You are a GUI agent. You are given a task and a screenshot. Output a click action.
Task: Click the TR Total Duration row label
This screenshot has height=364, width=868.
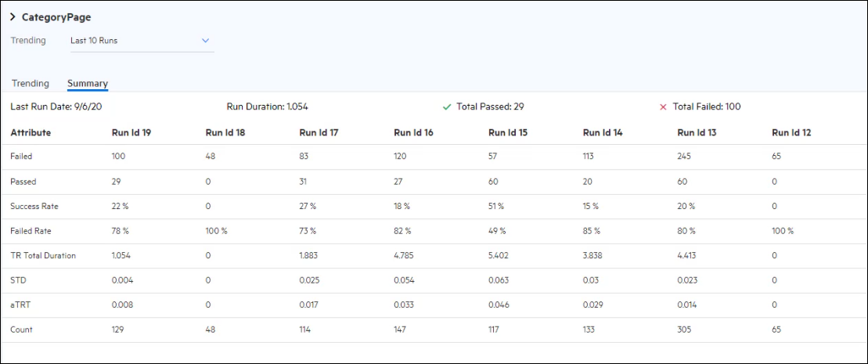pyautogui.click(x=43, y=256)
